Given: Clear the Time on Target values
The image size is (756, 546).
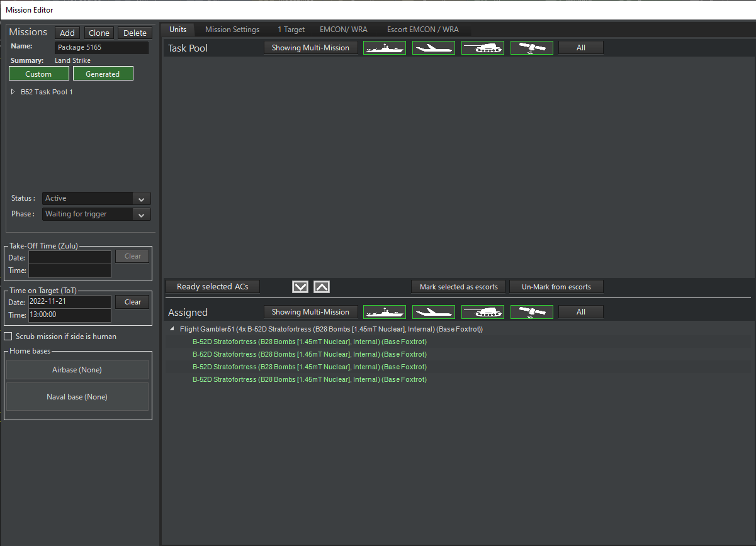Looking at the screenshot, I should click(133, 302).
